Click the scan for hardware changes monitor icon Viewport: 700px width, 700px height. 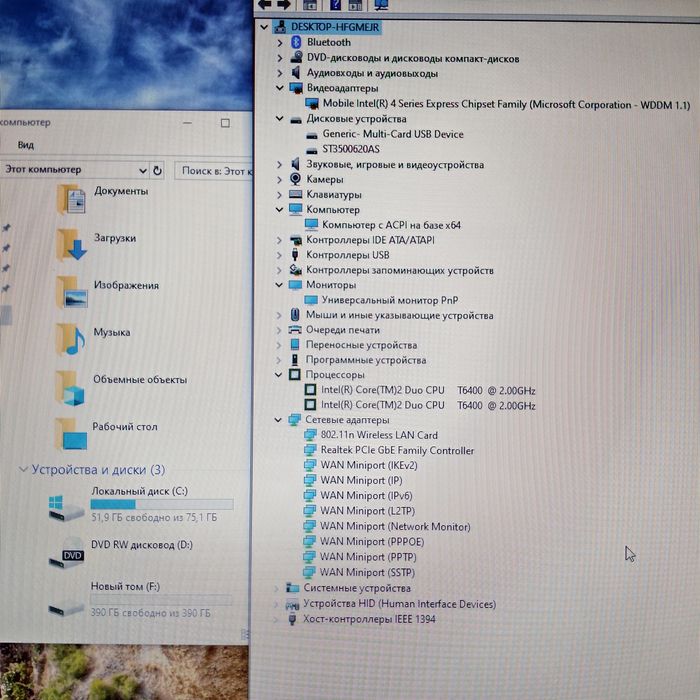(x=381, y=4)
